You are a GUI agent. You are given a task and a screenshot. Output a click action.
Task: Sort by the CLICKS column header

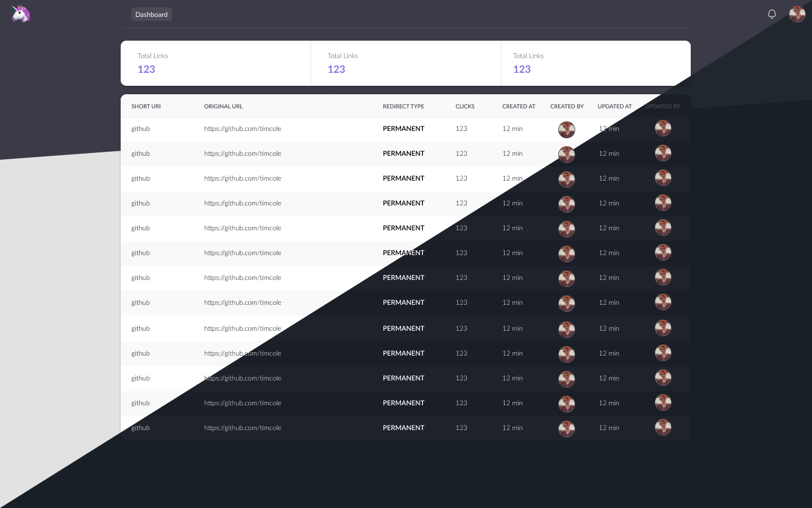pos(465,106)
